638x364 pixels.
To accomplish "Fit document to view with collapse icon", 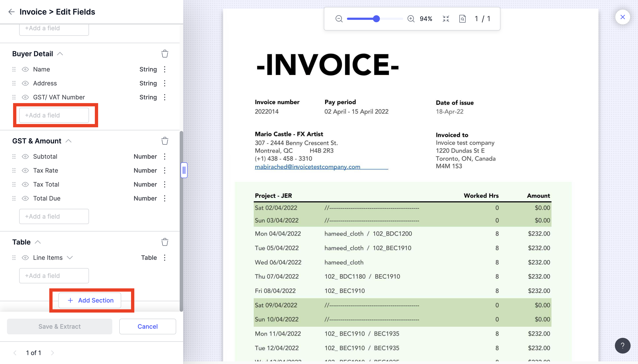I will (x=446, y=19).
